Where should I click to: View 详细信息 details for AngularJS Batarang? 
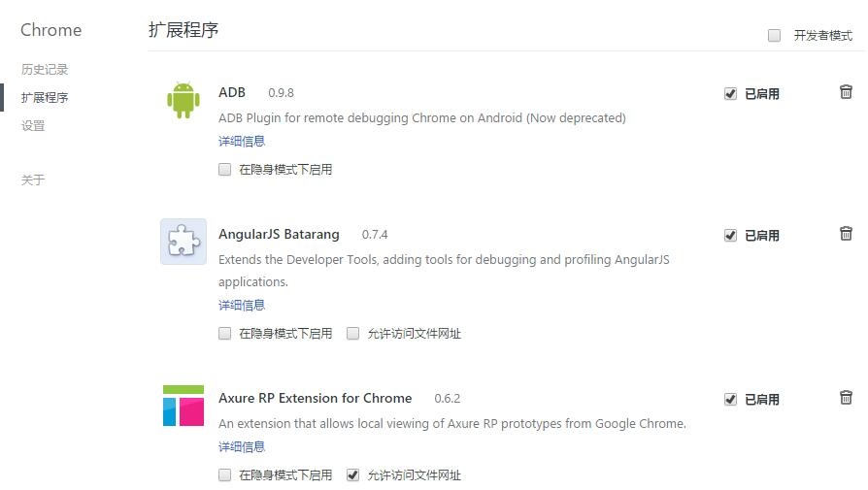point(242,306)
